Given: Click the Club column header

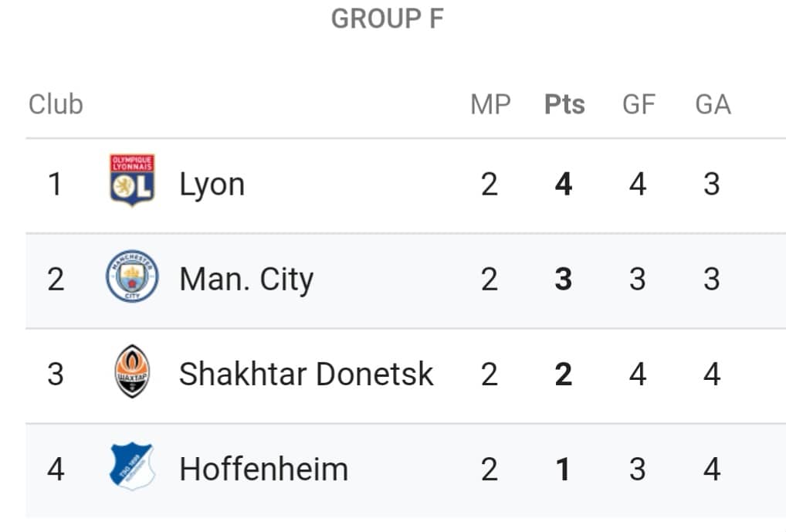Looking at the screenshot, I should tap(56, 104).
